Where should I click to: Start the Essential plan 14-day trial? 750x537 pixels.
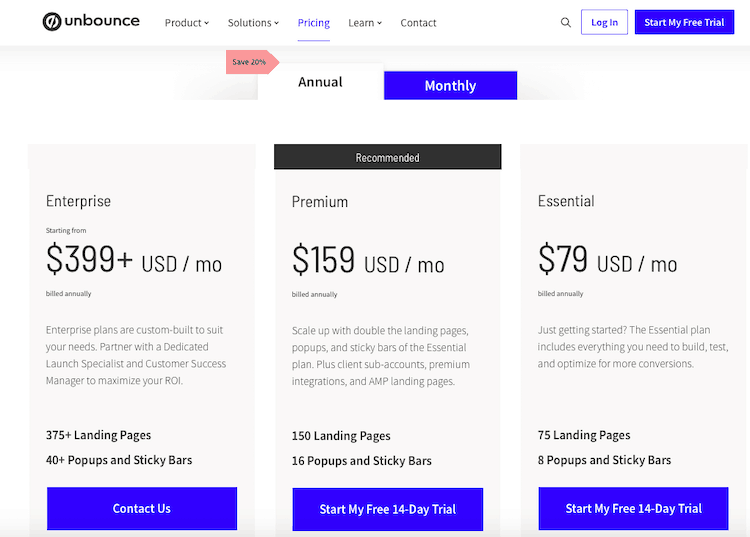tap(633, 508)
